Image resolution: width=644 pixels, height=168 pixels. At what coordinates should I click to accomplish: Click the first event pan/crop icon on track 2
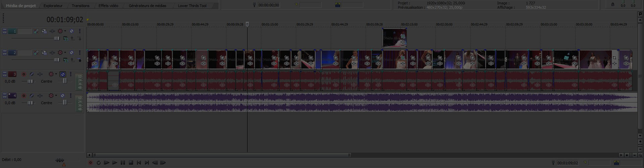pyautogui.click(x=95, y=58)
